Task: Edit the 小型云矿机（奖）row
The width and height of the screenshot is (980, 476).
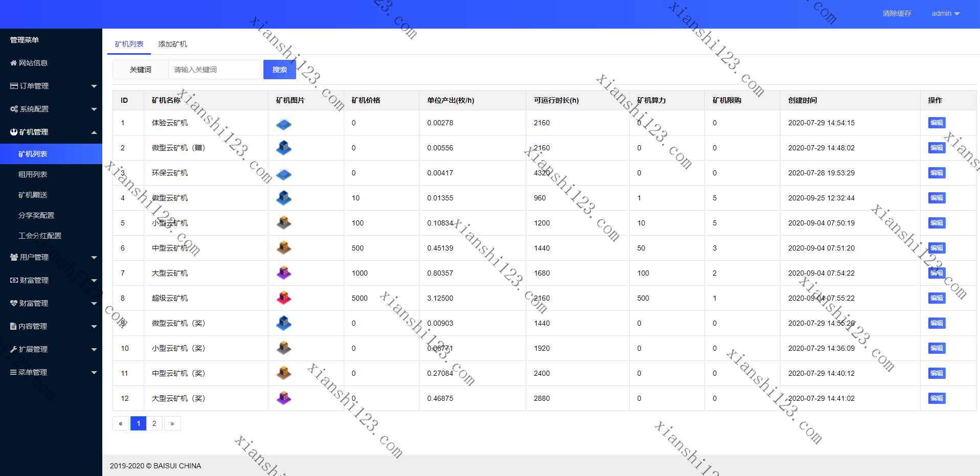Action: point(937,348)
